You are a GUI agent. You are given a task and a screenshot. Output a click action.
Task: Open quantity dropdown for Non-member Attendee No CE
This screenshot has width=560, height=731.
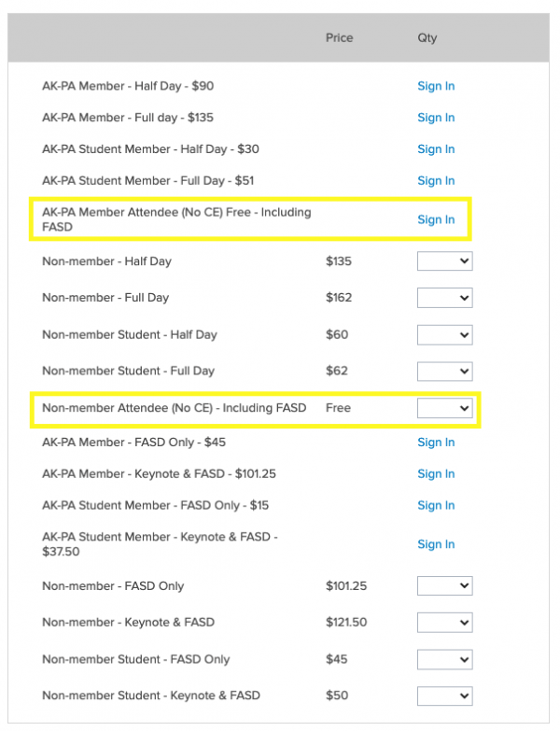point(445,408)
